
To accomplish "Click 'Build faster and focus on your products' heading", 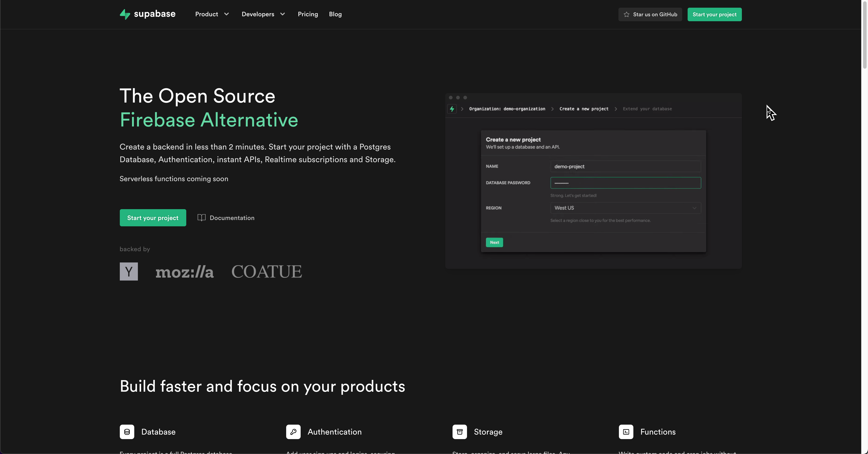I will coord(262,386).
